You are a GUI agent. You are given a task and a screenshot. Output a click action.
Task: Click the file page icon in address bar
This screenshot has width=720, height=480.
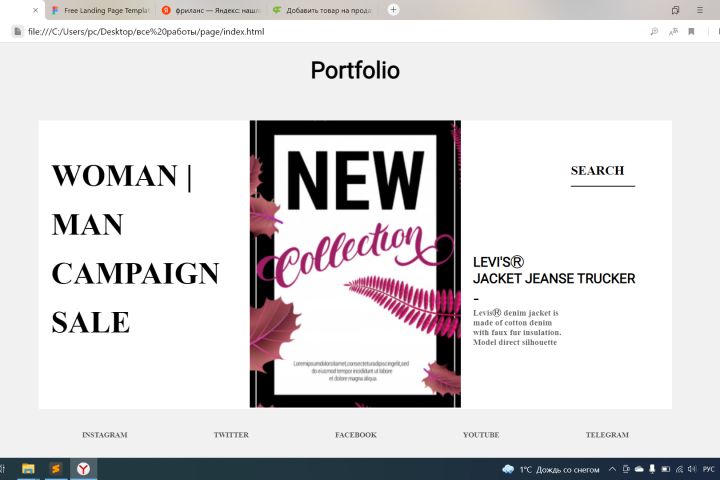17,31
